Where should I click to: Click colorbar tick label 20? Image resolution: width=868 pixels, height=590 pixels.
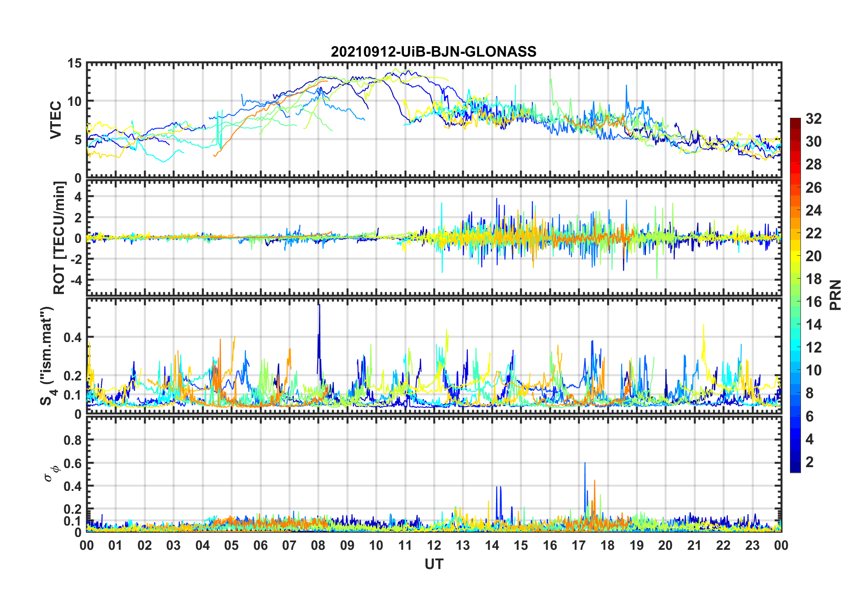point(814,256)
